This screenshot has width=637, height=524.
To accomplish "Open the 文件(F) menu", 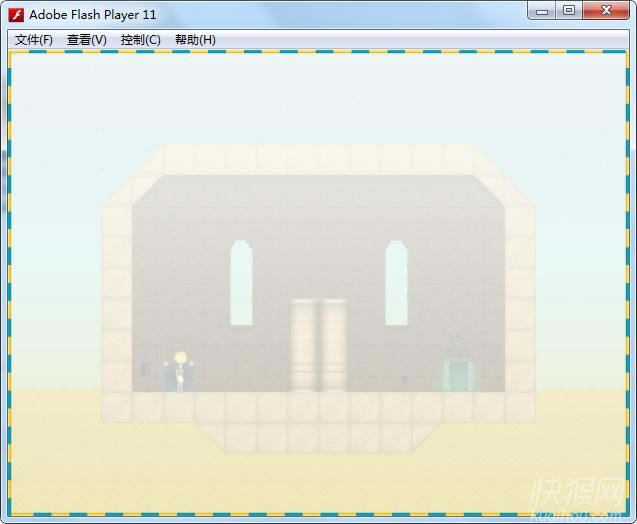I will 34,40.
